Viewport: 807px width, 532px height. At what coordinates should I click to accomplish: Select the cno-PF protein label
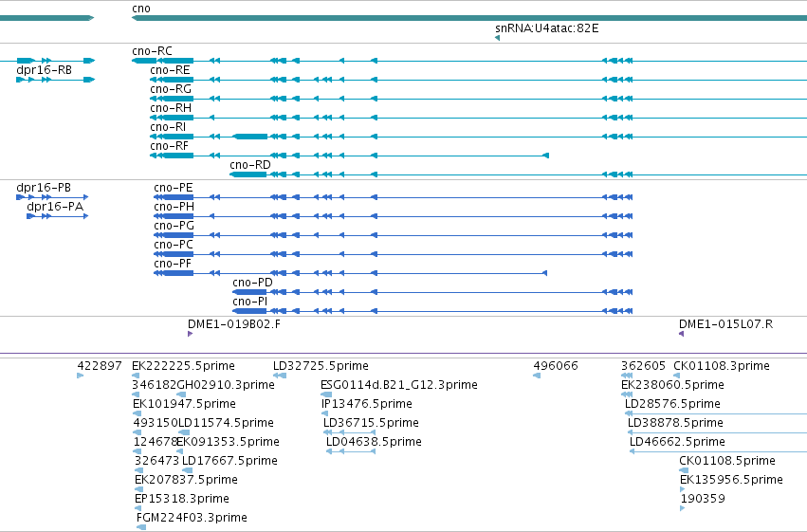tap(173, 264)
